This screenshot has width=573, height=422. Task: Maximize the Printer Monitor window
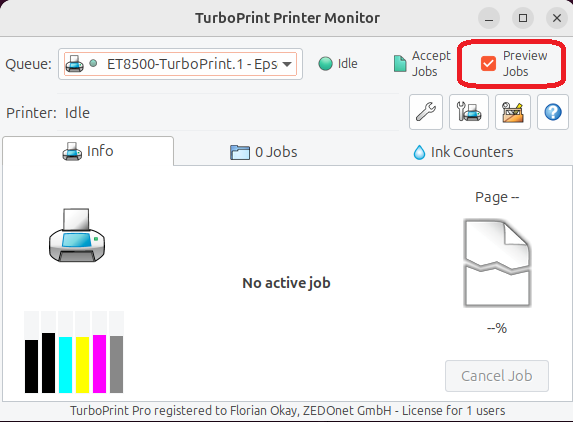[x=523, y=18]
